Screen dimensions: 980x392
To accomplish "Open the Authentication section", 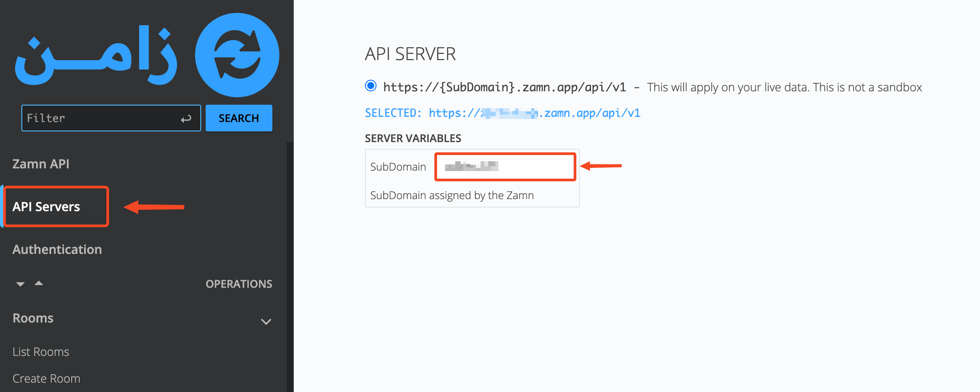I will tap(57, 249).
